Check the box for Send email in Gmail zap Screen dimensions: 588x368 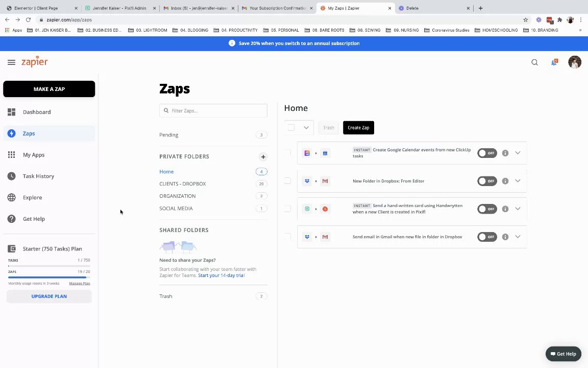pyautogui.click(x=288, y=237)
